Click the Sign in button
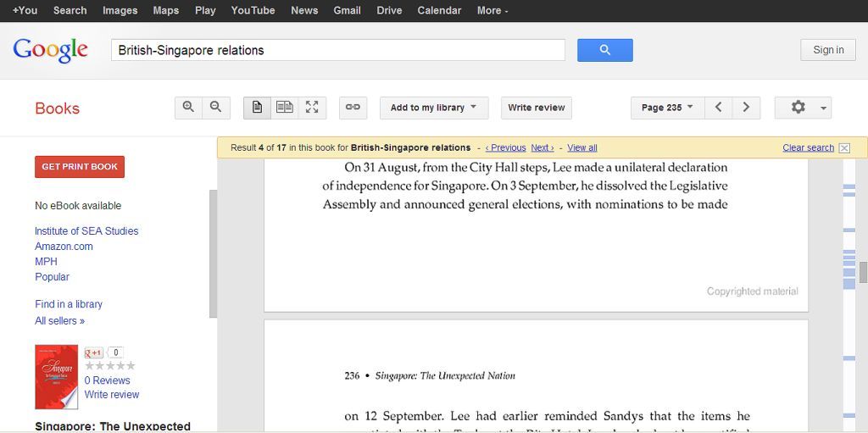 (828, 50)
